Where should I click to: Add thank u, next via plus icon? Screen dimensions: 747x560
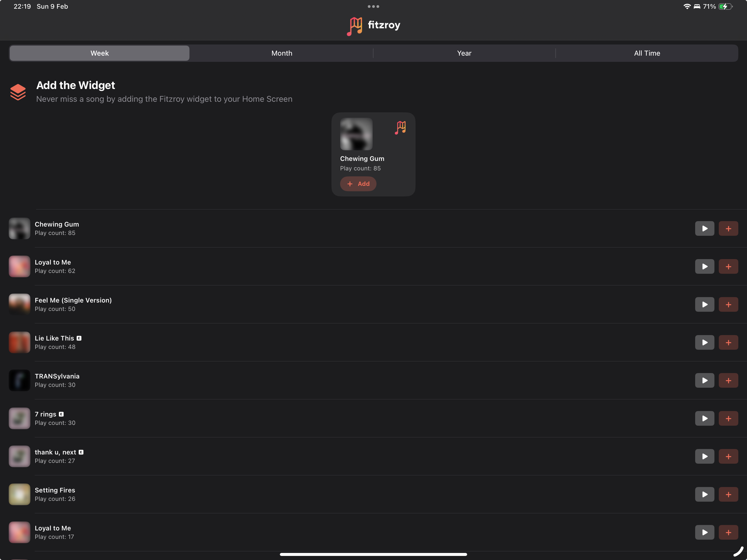click(728, 456)
